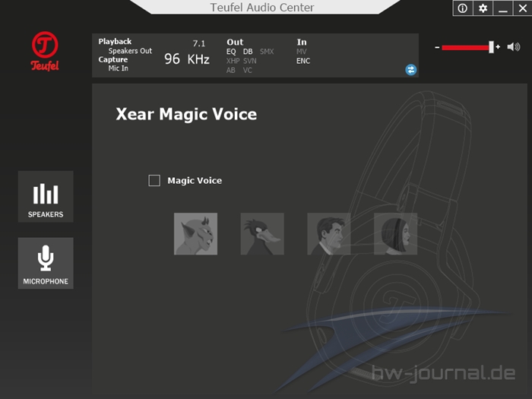Toggle the DB output effect indicator
This screenshot has width=532, height=399.
point(248,52)
